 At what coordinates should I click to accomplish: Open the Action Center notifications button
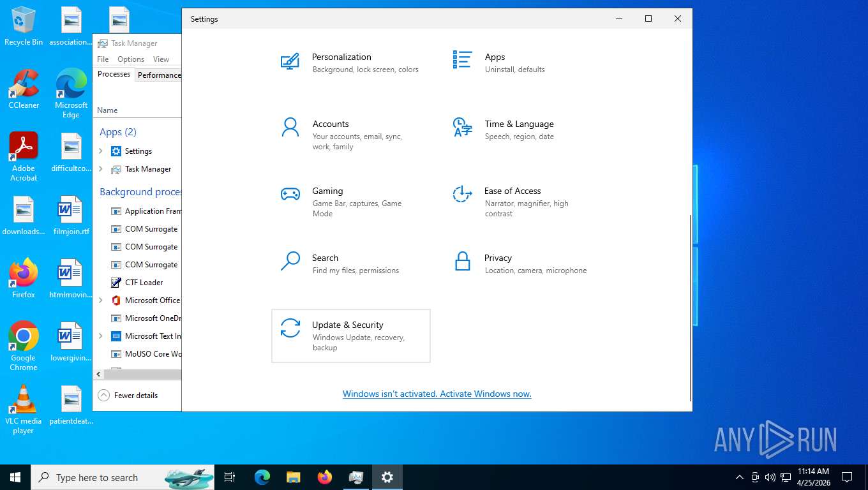[x=847, y=477]
